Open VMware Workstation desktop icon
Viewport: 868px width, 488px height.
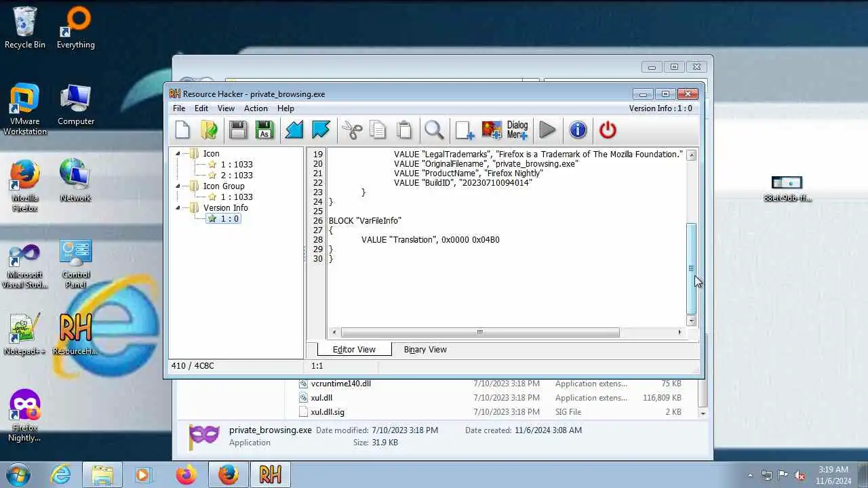point(25,110)
